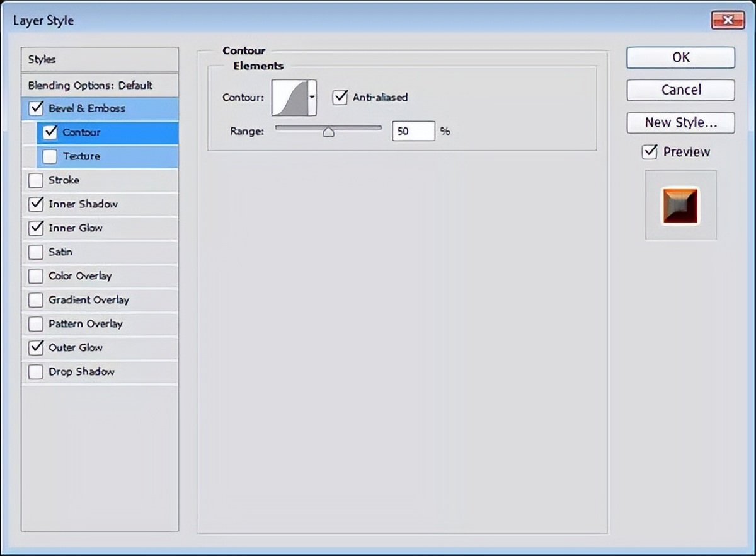Select the Bevel & Emboss label
Image resolution: width=756 pixels, height=556 pixels.
(x=87, y=108)
